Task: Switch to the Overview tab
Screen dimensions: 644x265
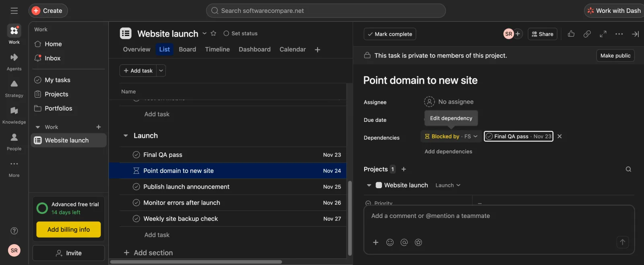Action: [136, 49]
